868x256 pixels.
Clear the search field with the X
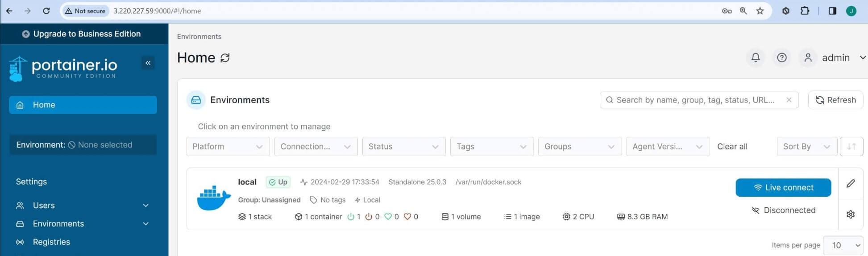[x=789, y=100]
